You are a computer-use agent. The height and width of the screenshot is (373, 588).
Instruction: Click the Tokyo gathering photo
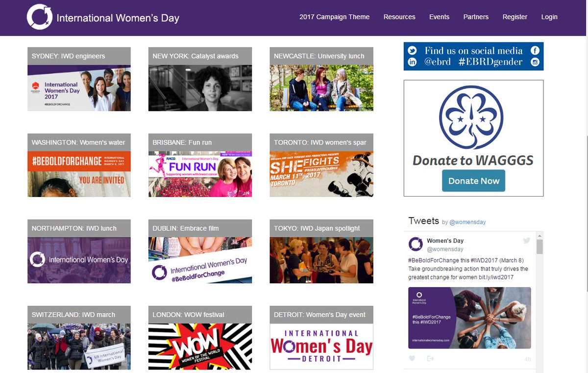click(321, 260)
